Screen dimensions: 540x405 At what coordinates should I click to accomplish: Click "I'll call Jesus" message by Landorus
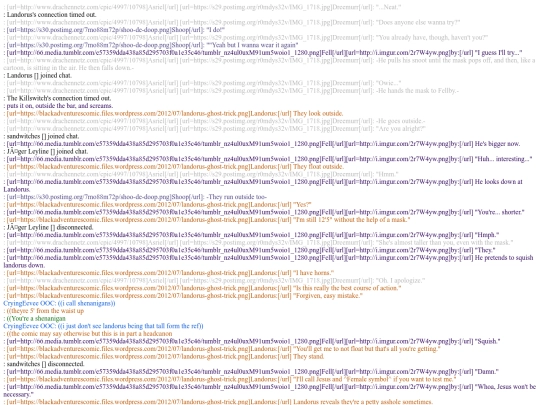[x=374, y=379]
